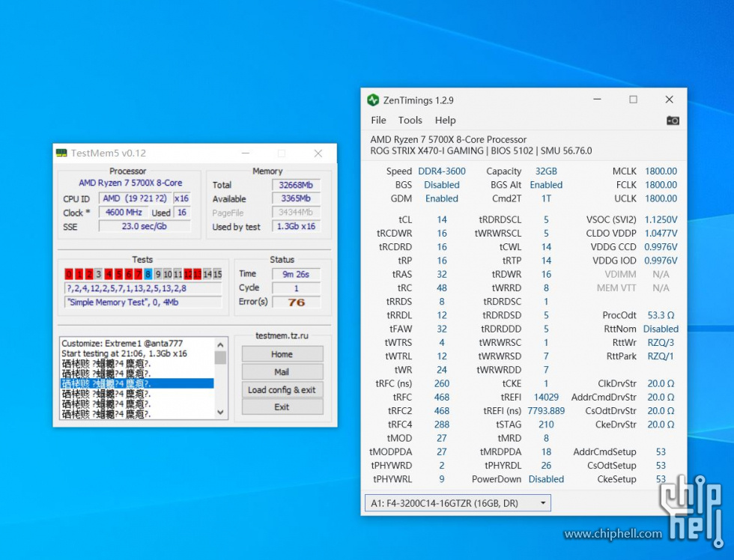Click the UCLK 1800.00 value
This screenshot has height=560, width=734.
click(x=661, y=198)
